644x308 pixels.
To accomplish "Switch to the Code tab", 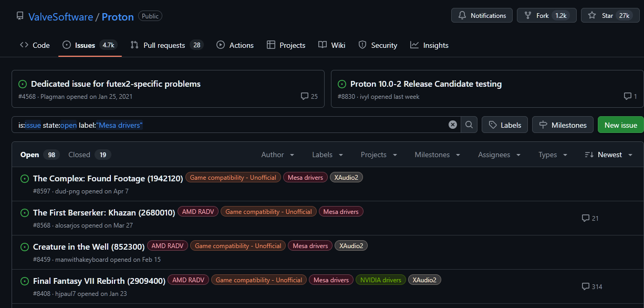I will (x=35, y=45).
